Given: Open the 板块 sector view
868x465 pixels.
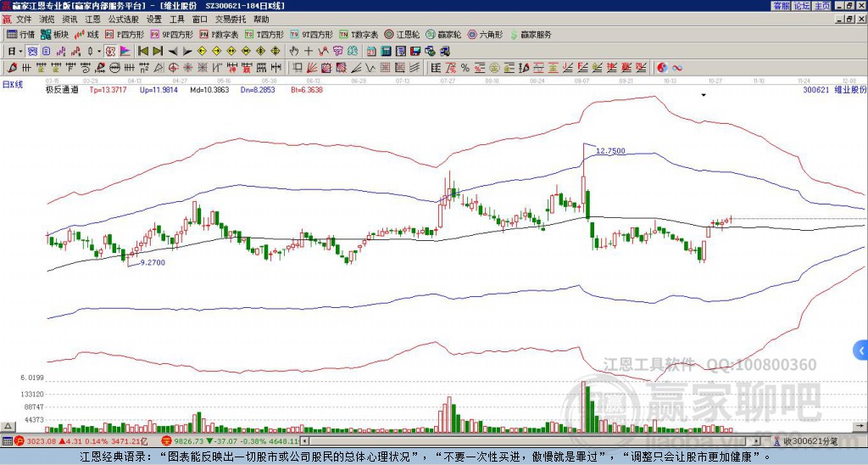Looking at the screenshot, I should pyautogui.click(x=54, y=34).
